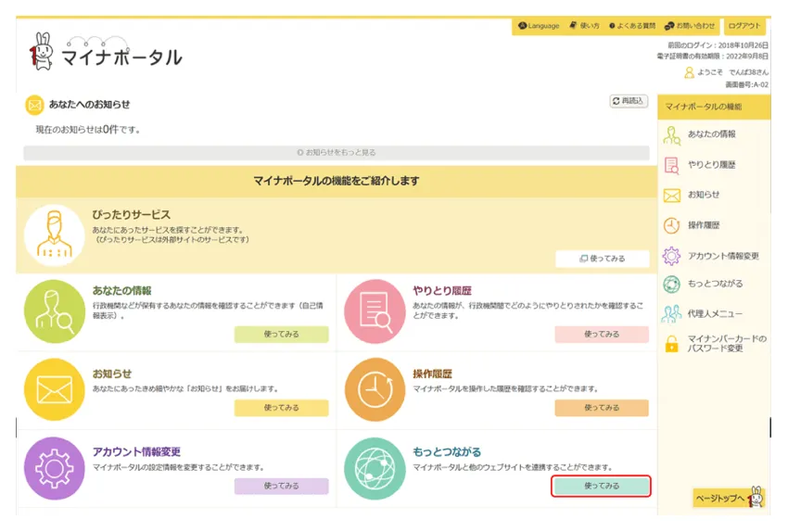Click 使ってみる under やりとり履歴
The image size is (788, 532).
click(602, 334)
